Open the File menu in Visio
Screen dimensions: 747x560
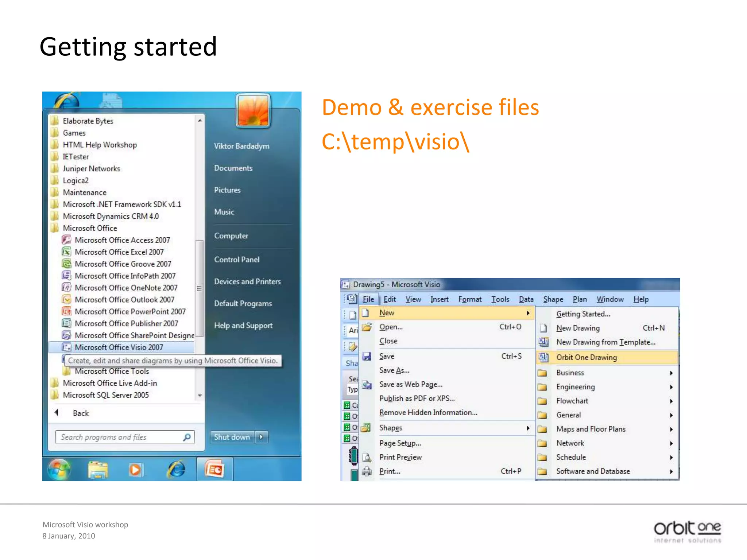coord(368,299)
